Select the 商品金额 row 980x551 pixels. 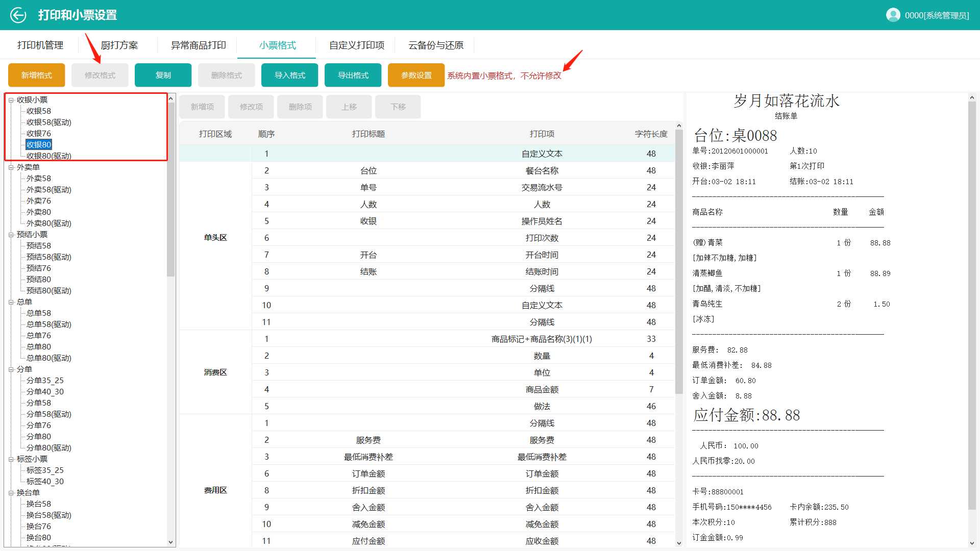[x=463, y=389]
